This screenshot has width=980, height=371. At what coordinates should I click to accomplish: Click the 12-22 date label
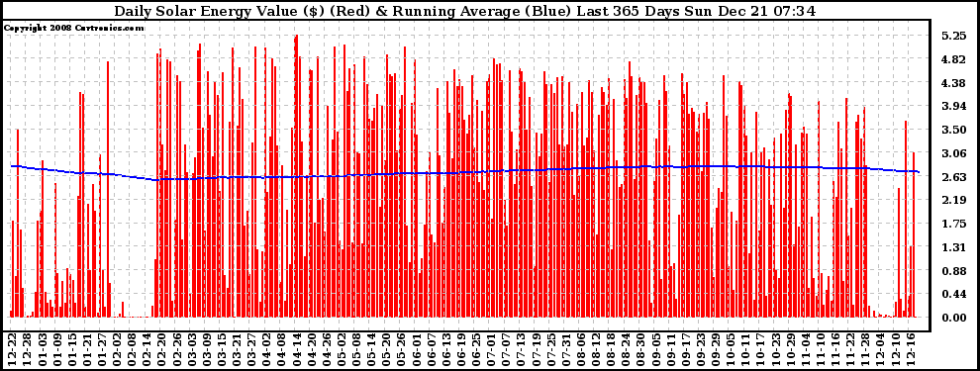click(x=12, y=349)
